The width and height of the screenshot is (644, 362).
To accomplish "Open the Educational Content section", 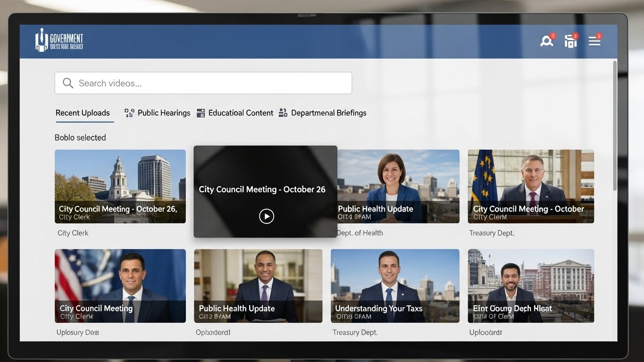I will (x=241, y=113).
